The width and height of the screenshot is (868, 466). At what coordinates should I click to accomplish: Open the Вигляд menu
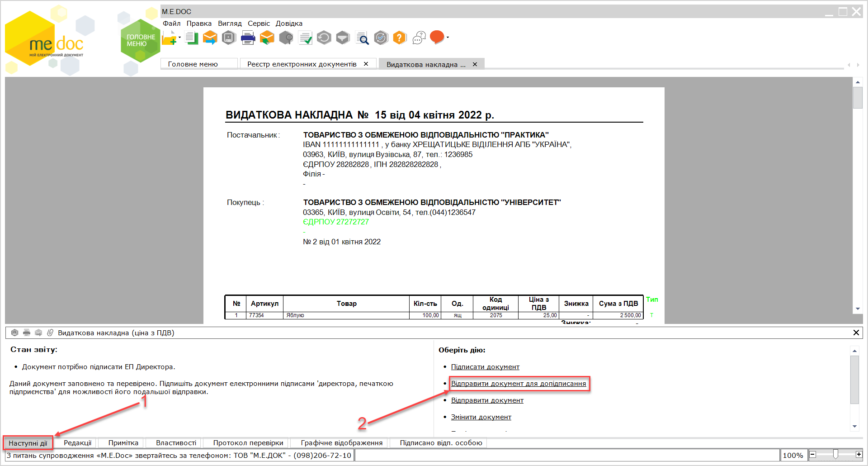(230, 24)
